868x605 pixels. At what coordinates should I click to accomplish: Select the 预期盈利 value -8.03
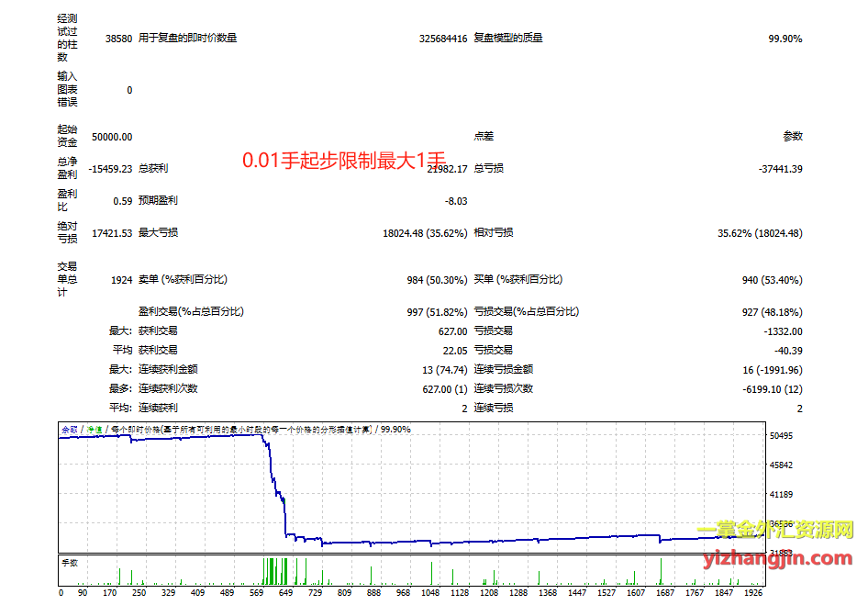455,201
